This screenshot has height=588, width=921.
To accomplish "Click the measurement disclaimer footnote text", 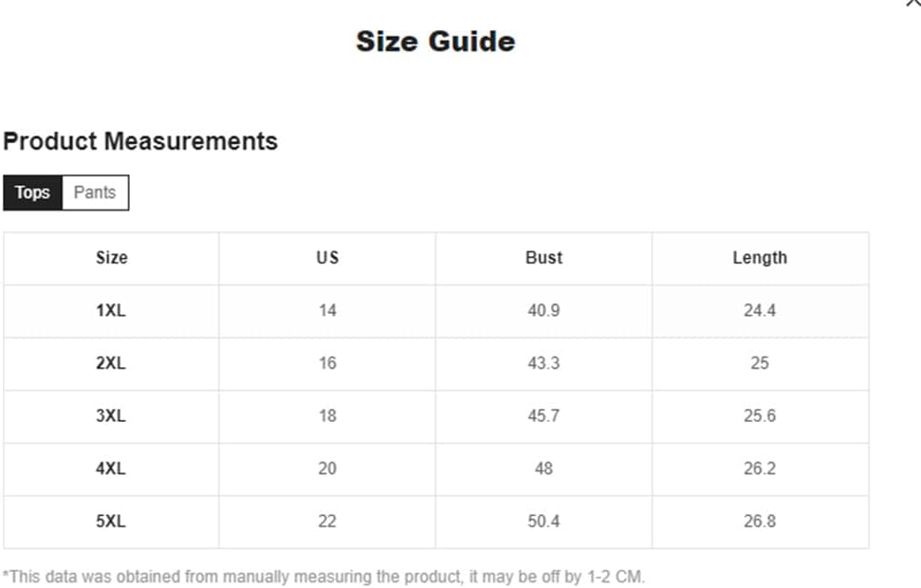I will click(x=323, y=577).
